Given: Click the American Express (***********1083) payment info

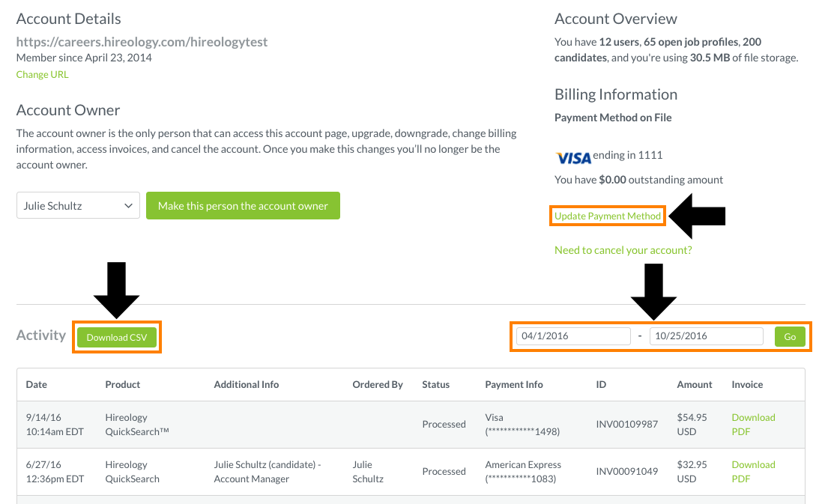Looking at the screenshot, I should coord(523,472).
